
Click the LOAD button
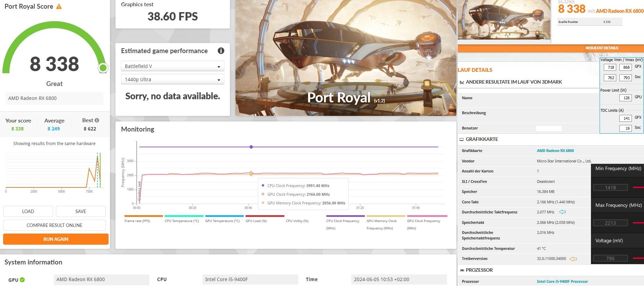click(28, 211)
